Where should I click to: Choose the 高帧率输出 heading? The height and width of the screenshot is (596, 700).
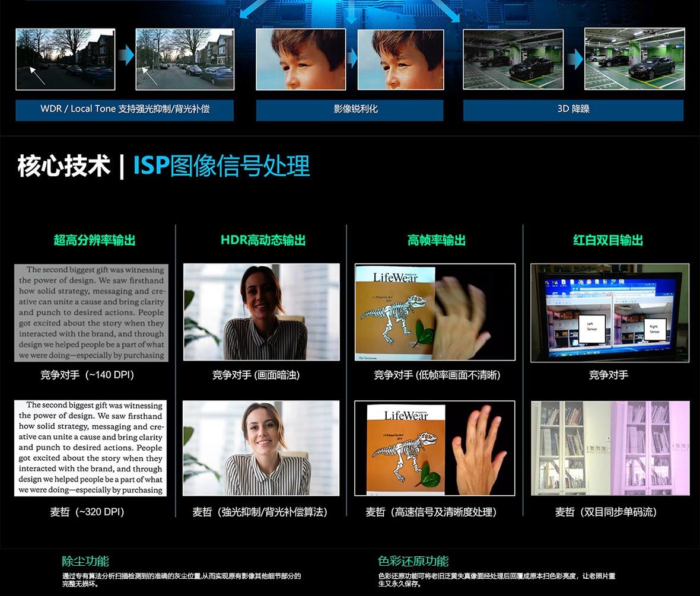pos(436,240)
